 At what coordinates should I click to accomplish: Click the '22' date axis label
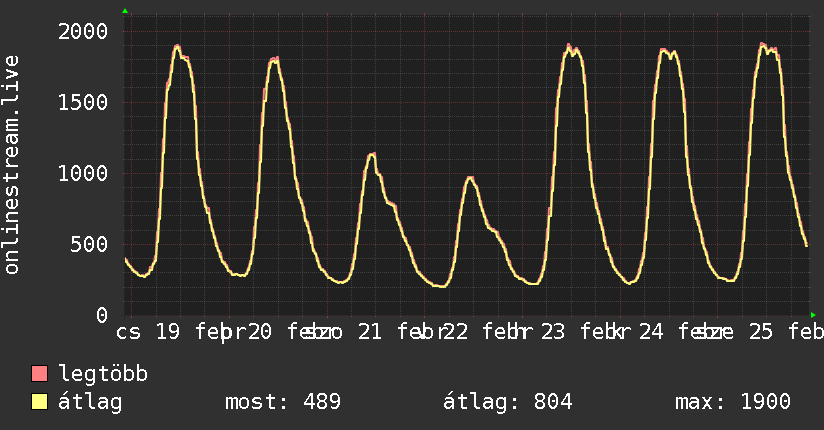click(x=456, y=332)
